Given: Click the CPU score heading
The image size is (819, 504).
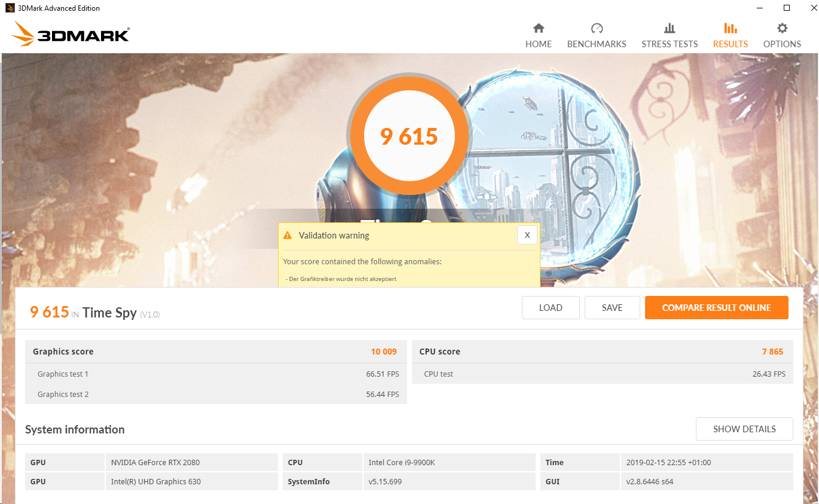Looking at the screenshot, I should point(440,352).
